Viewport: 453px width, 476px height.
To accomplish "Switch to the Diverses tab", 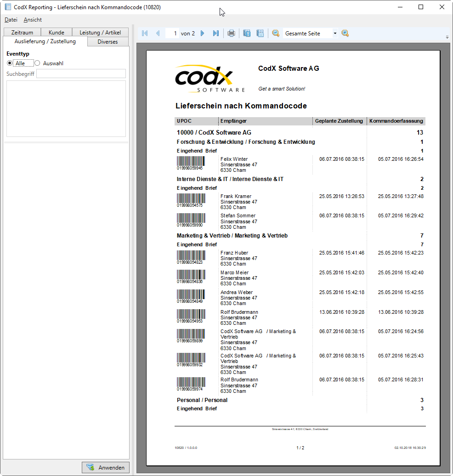I will 108,42.
